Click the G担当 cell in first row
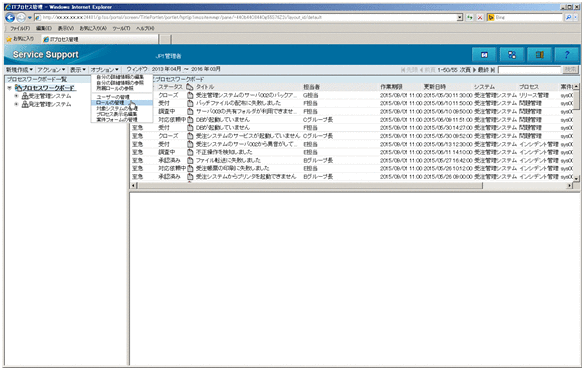The height and width of the screenshot is (371, 585). 311,95
